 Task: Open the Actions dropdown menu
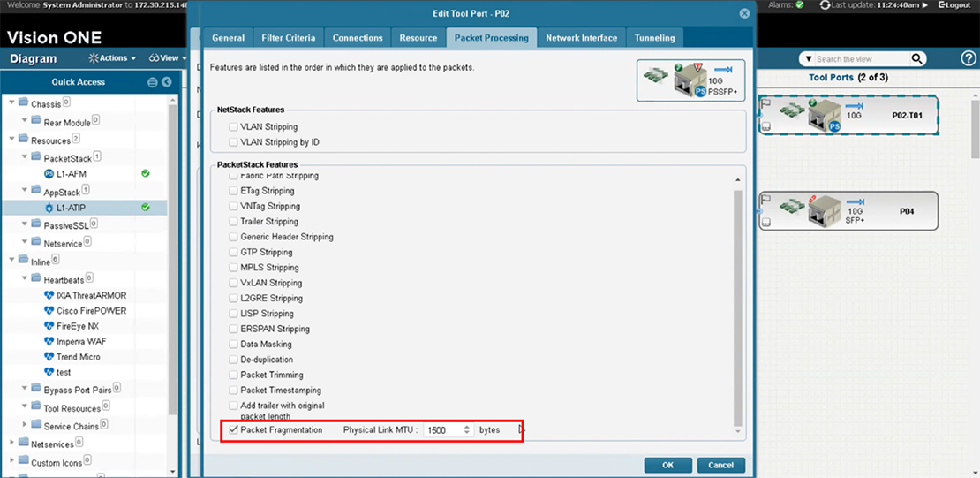coord(112,58)
